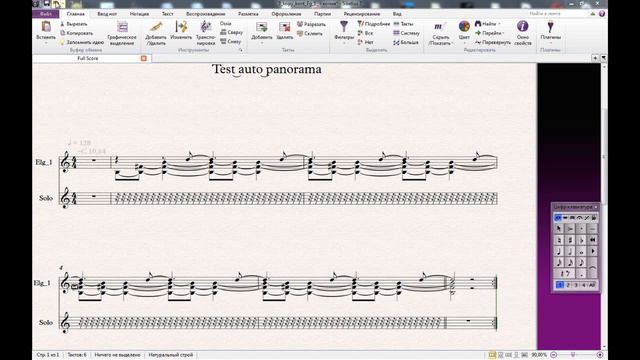Screen dimensions: 640x360
Task: Open Фильтры funnel icon
Action: click(344, 27)
